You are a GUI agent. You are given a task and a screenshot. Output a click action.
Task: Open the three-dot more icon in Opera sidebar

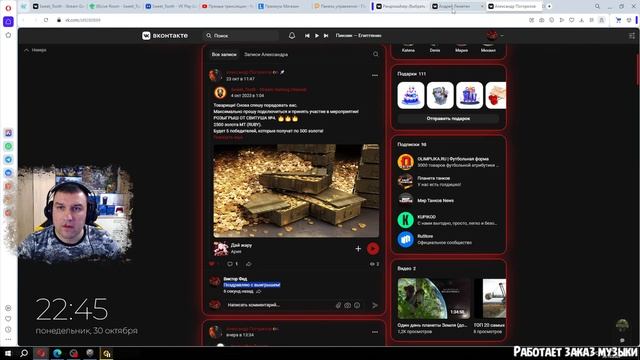(x=8, y=340)
